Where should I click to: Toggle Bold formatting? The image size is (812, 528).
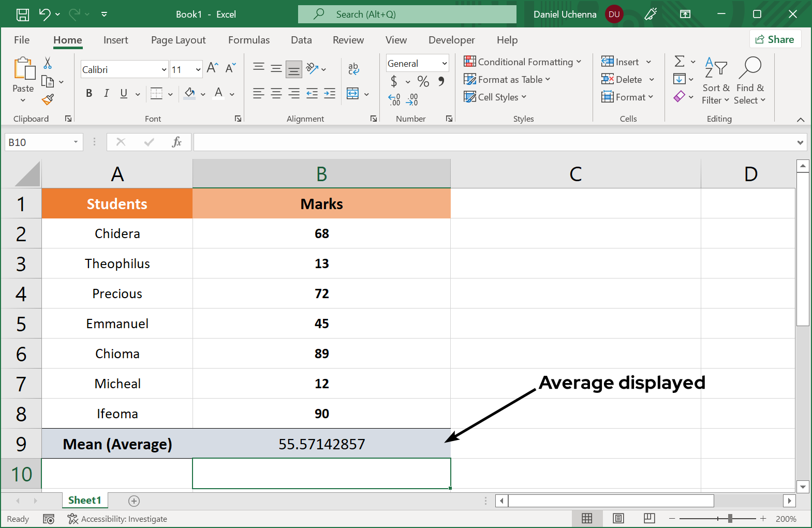89,93
